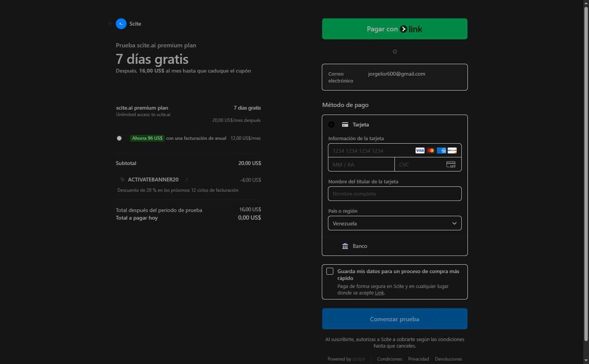Check the save my data checkbox

tap(330, 271)
